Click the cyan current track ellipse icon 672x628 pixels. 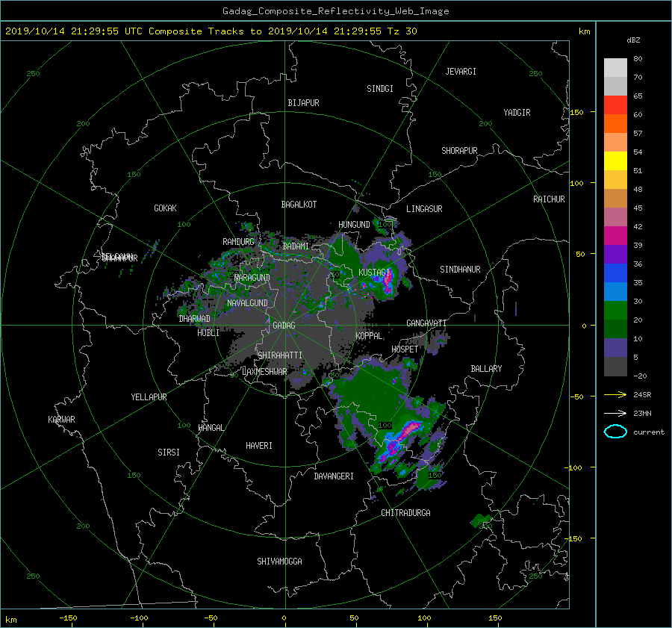tap(615, 432)
